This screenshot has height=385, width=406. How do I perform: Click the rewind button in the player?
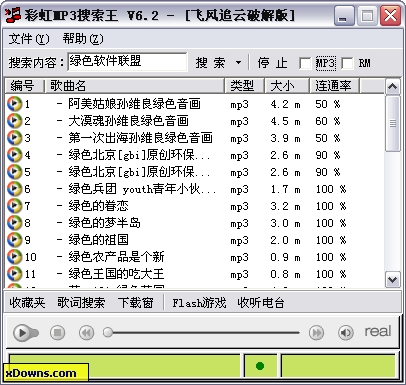pos(87,332)
